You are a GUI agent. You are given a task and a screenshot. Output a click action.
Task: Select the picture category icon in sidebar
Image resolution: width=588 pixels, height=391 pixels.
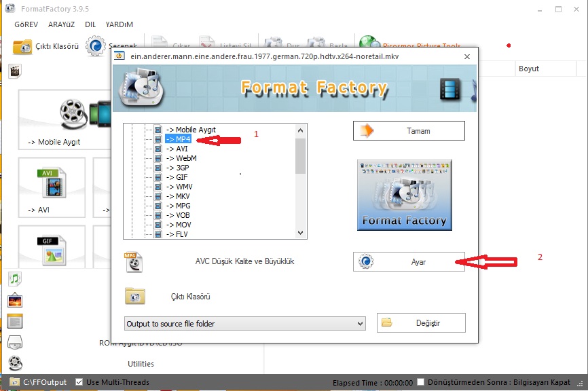pos(15,300)
